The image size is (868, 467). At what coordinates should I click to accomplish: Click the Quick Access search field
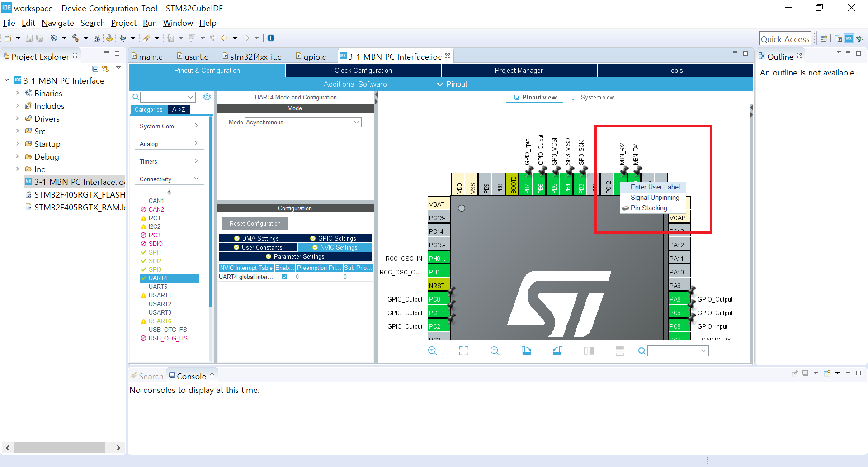tap(785, 39)
